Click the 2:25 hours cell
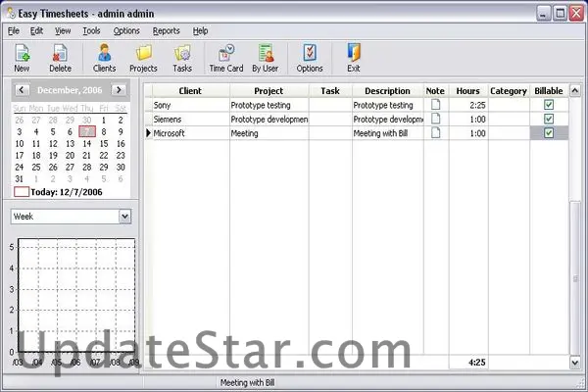This screenshot has height=392, width=588. click(x=468, y=105)
